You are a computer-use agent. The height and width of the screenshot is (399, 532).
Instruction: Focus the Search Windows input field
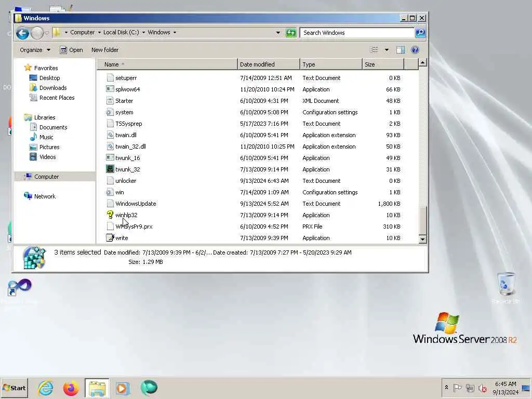[x=357, y=33]
